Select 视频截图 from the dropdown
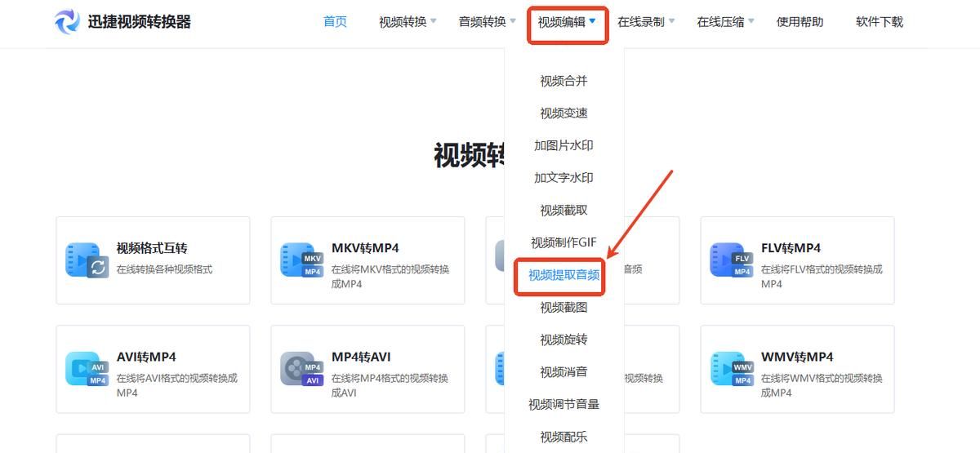980x453 pixels. point(563,308)
